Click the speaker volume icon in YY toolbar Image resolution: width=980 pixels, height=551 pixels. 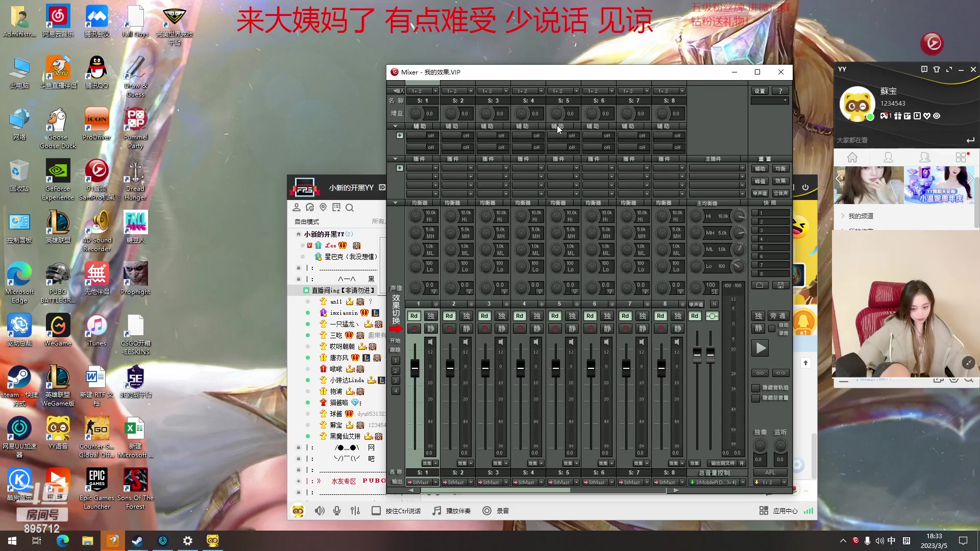(320, 510)
